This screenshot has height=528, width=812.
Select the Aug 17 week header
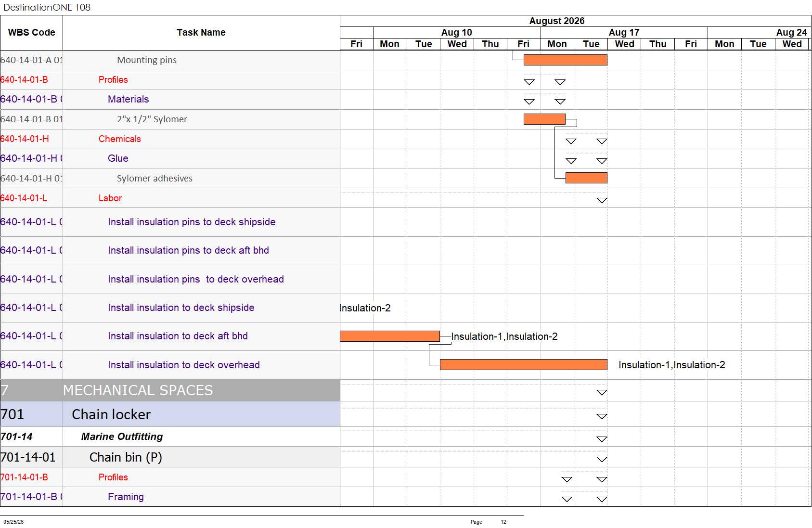(x=624, y=32)
